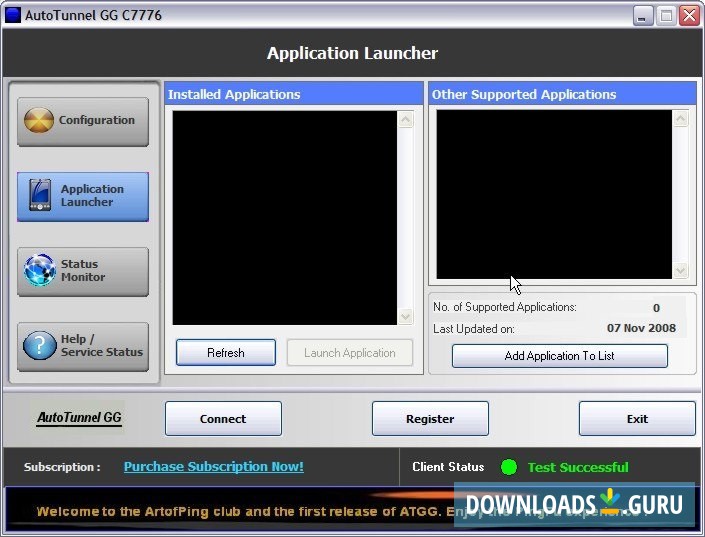Open the Purchase Subscription Now link

click(214, 467)
